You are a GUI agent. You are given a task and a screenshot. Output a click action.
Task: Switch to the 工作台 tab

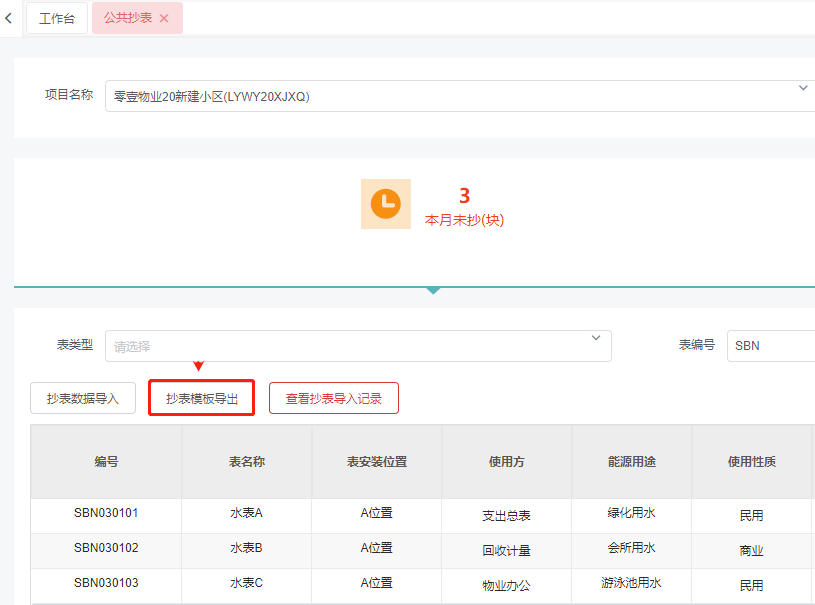tap(57, 18)
